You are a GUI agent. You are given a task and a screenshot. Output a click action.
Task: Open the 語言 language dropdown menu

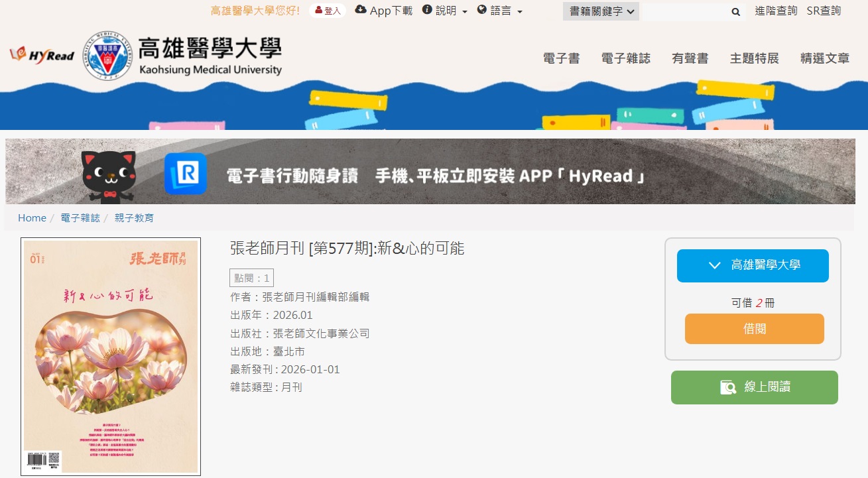tap(502, 11)
